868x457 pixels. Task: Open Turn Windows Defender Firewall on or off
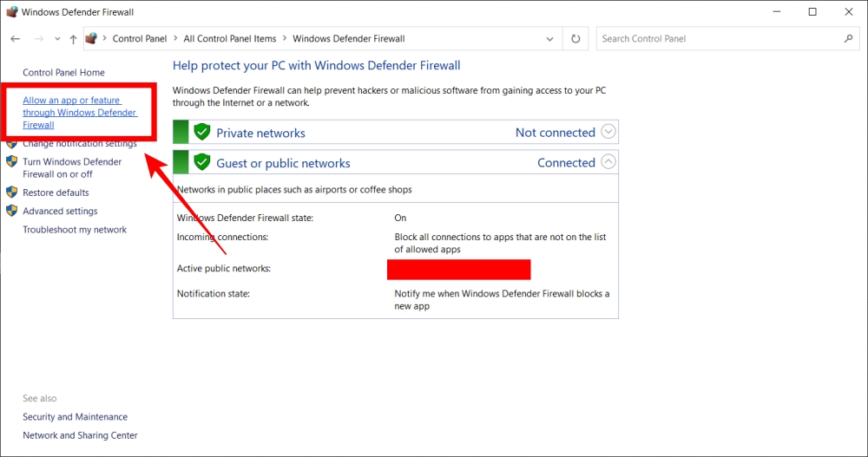pyautogui.click(x=72, y=167)
